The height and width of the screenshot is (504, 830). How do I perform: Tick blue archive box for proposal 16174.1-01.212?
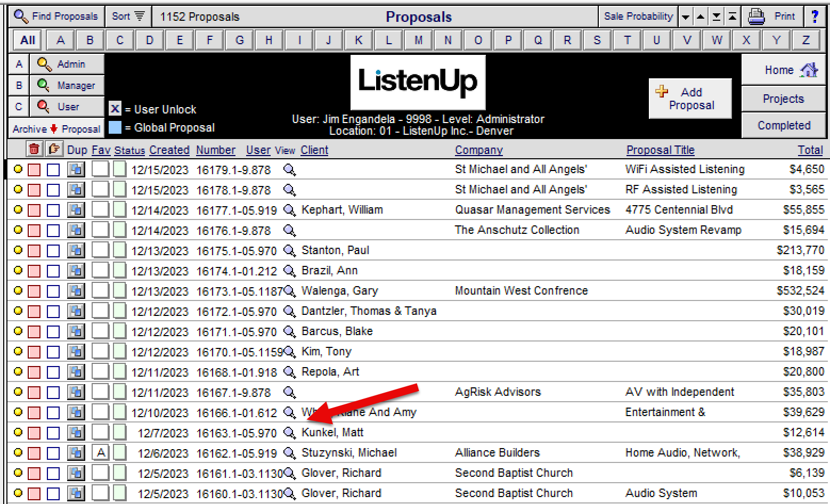53,271
